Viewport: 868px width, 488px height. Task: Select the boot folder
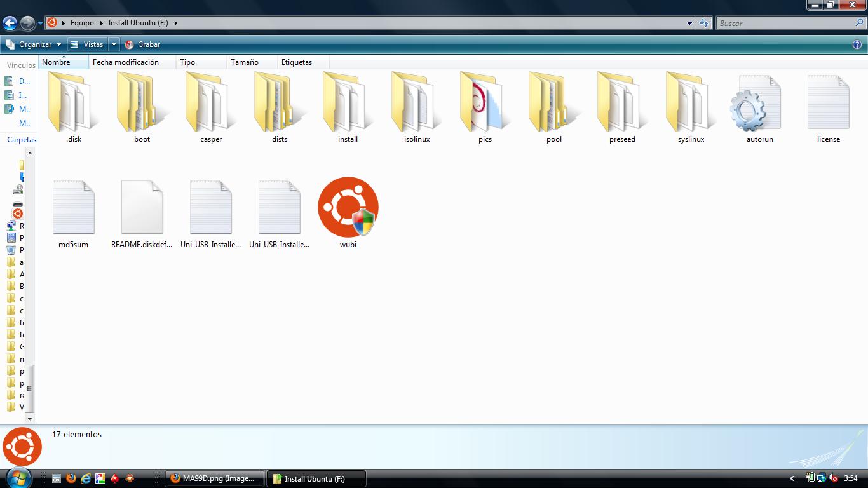(x=142, y=107)
